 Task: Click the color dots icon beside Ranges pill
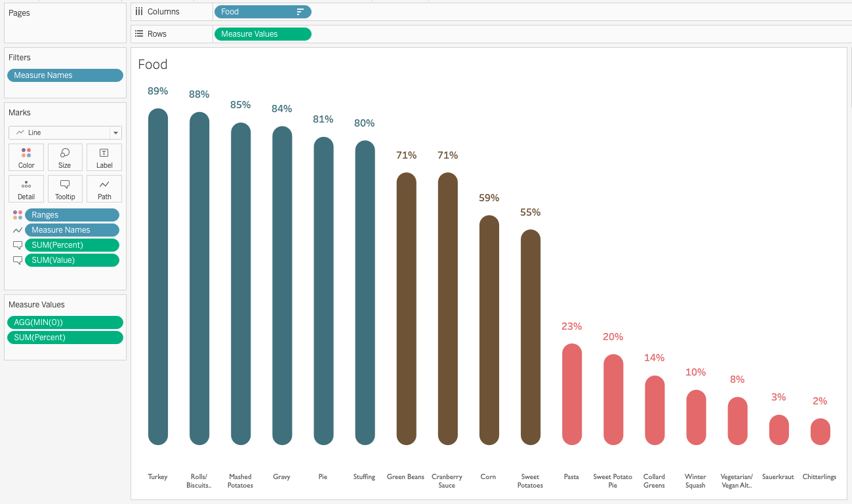pos(18,214)
